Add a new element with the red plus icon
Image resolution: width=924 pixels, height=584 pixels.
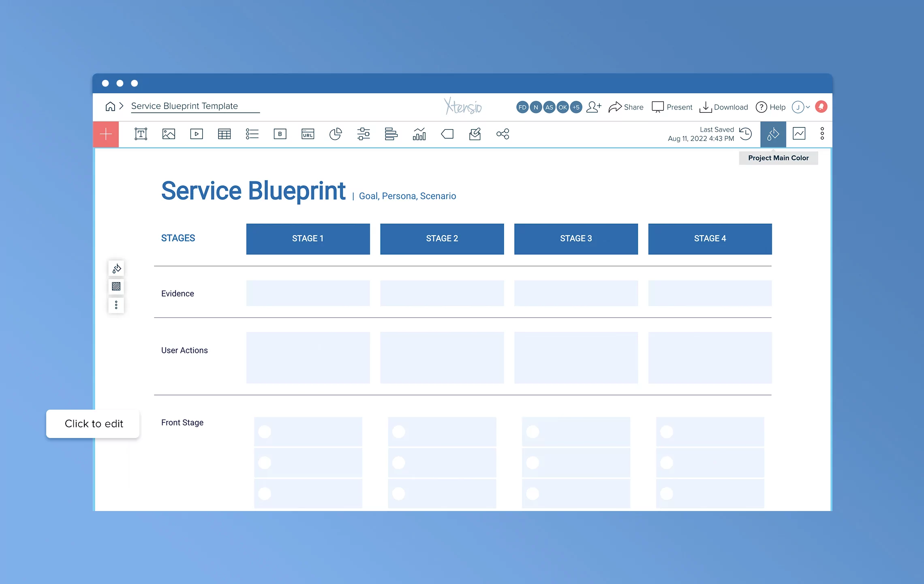coord(106,134)
